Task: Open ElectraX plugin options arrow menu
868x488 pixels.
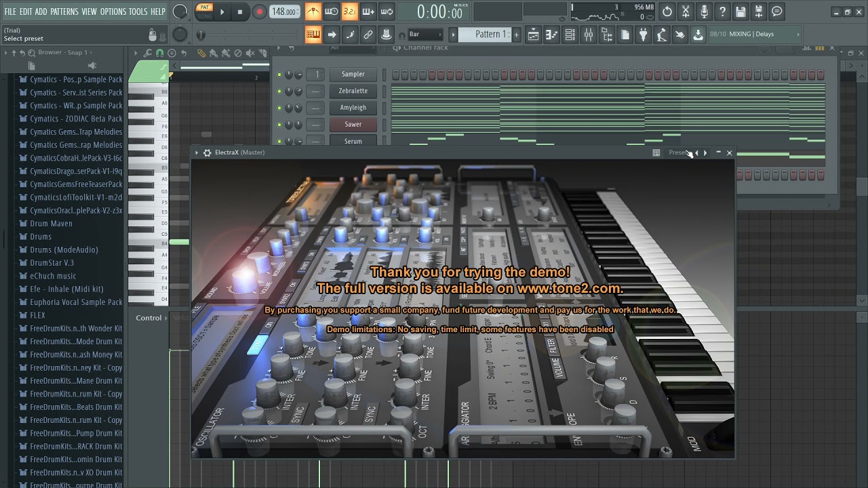Action: point(197,152)
